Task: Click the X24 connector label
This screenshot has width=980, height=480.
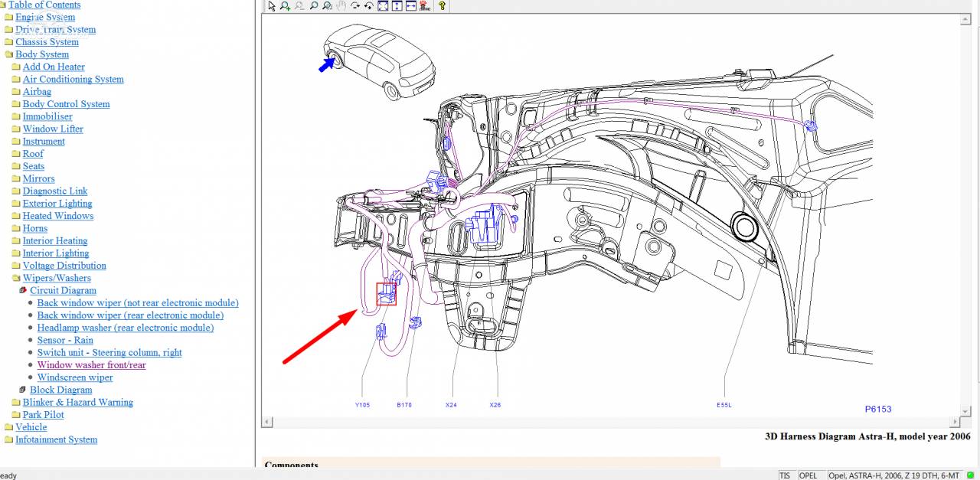Action: tap(451, 405)
